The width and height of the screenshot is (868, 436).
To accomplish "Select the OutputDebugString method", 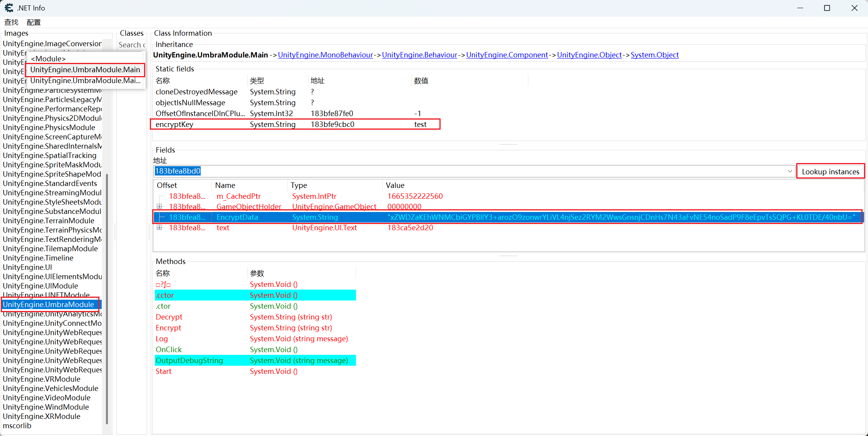I will 189,360.
